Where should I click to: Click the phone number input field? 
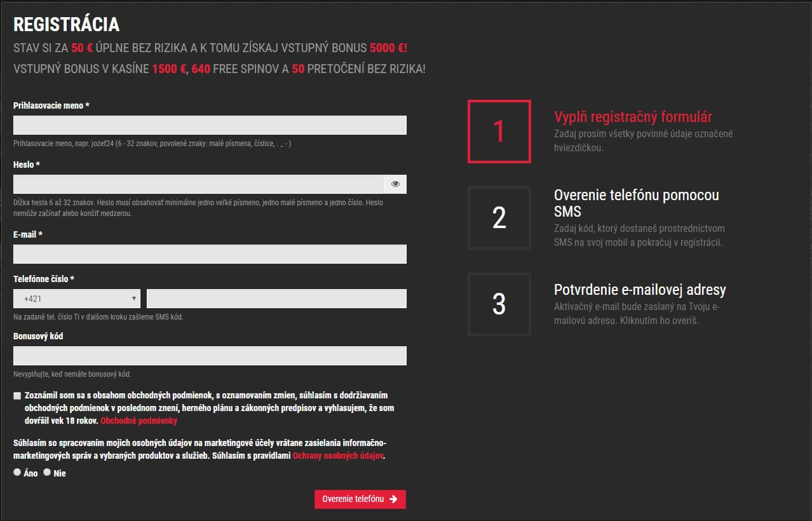click(x=276, y=299)
